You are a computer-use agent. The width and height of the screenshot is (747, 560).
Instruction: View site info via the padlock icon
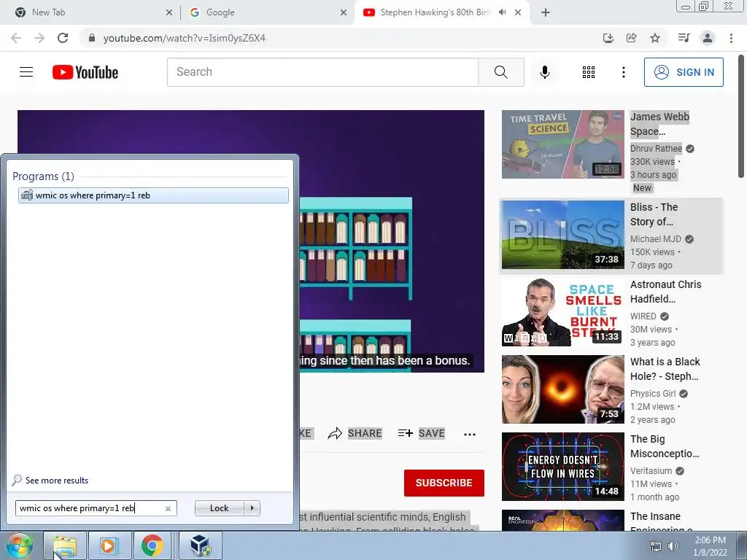[x=92, y=38]
